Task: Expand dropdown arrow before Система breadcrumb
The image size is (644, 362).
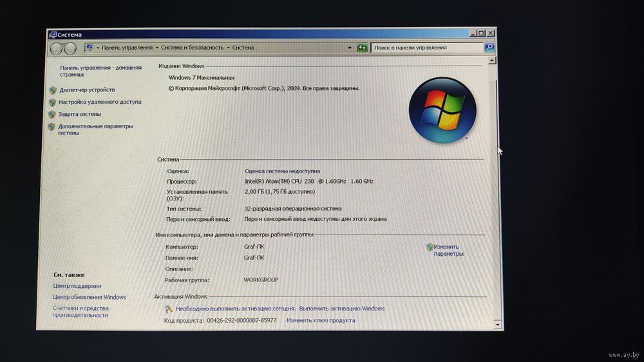Action: pyautogui.click(x=229, y=48)
